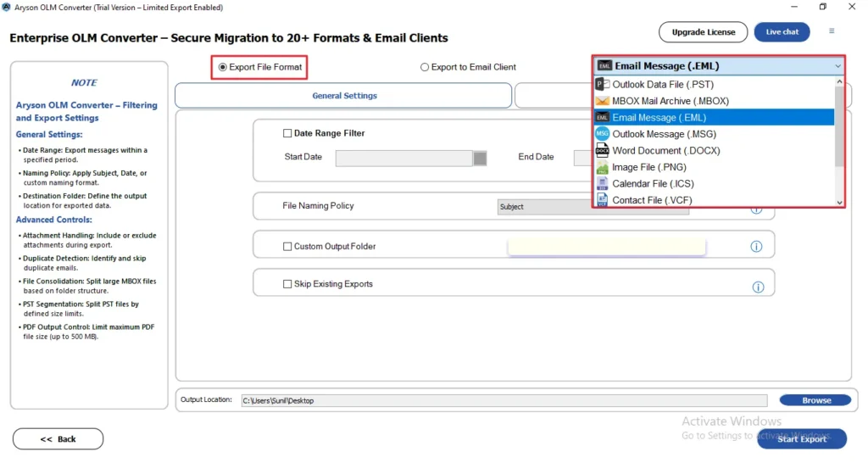Click the DOCX icon beside Word Document
Viewport: 868px width, 463px height.
[603, 150]
